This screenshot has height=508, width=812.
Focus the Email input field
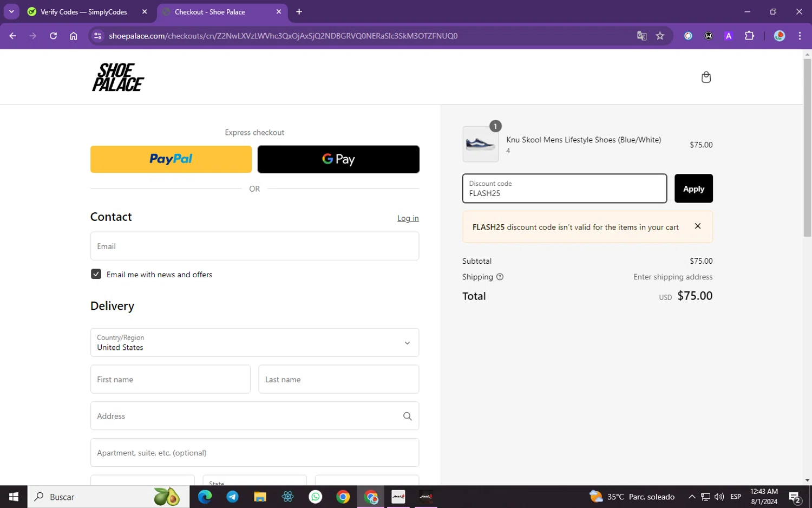254,246
